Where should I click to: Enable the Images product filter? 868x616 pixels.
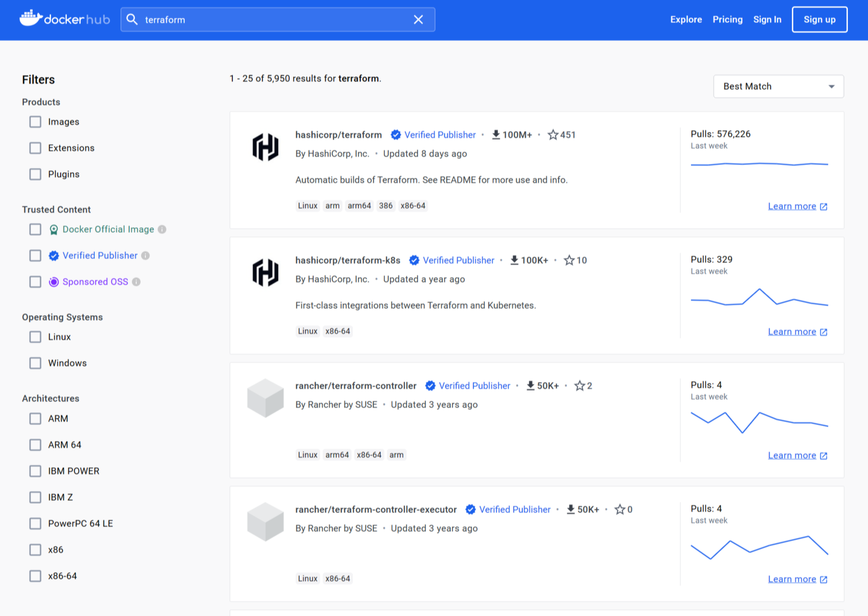point(35,122)
